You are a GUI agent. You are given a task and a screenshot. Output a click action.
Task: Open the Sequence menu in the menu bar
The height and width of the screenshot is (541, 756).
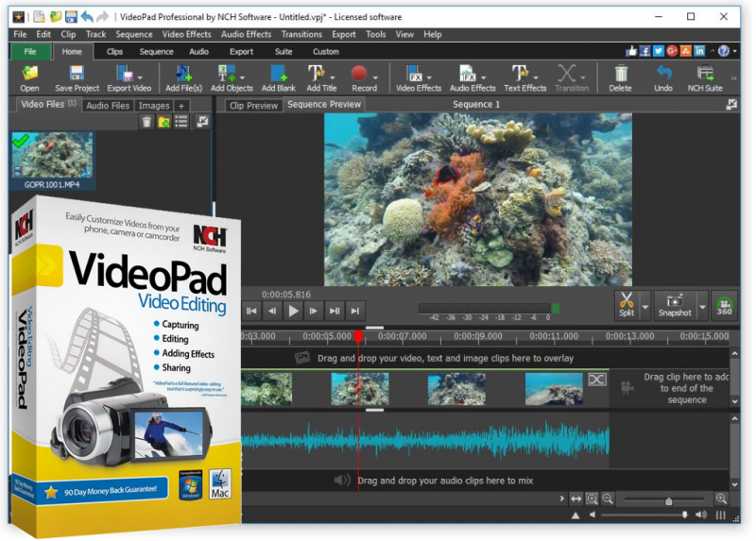(134, 34)
